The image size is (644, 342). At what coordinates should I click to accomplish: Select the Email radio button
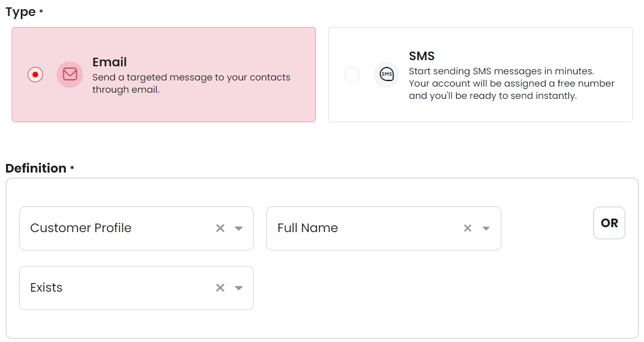pos(35,75)
